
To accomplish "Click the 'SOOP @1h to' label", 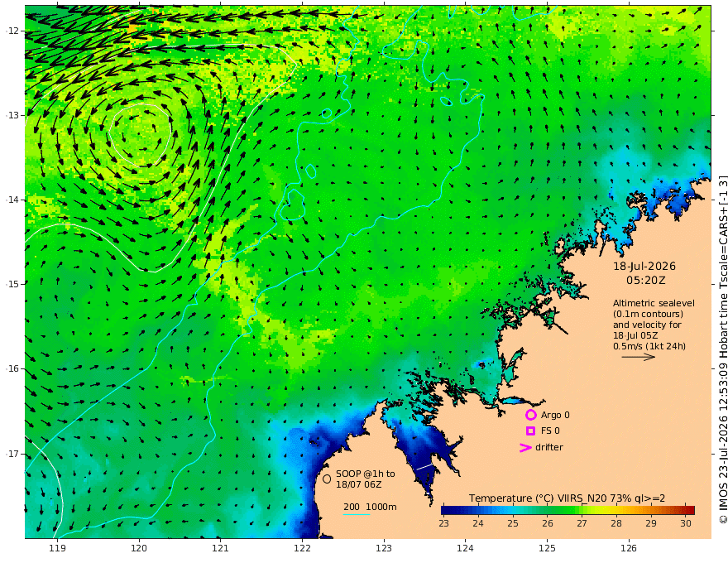I will (x=366, y=474).
